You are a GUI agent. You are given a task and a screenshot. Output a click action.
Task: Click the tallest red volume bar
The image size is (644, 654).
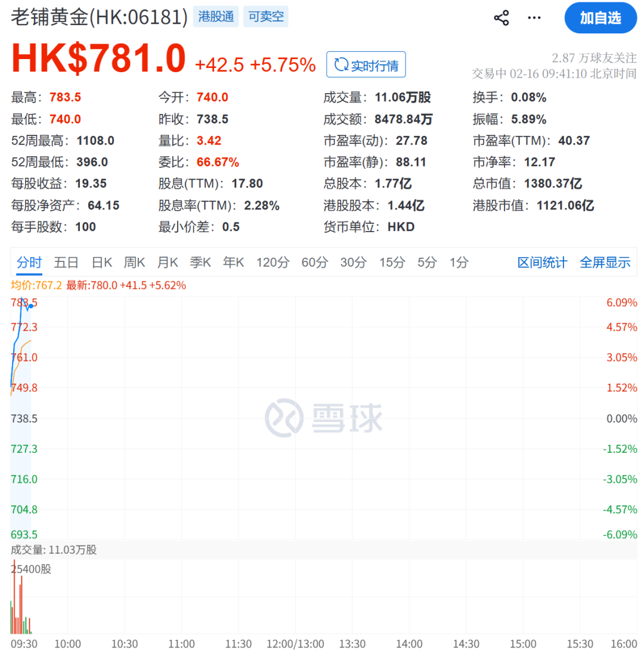point(14,597)
